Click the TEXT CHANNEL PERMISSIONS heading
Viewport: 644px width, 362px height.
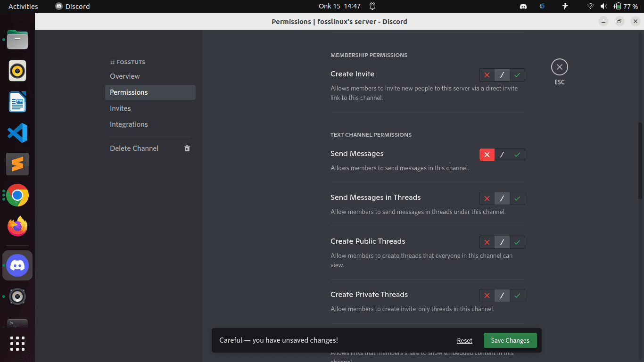point(371,135)
